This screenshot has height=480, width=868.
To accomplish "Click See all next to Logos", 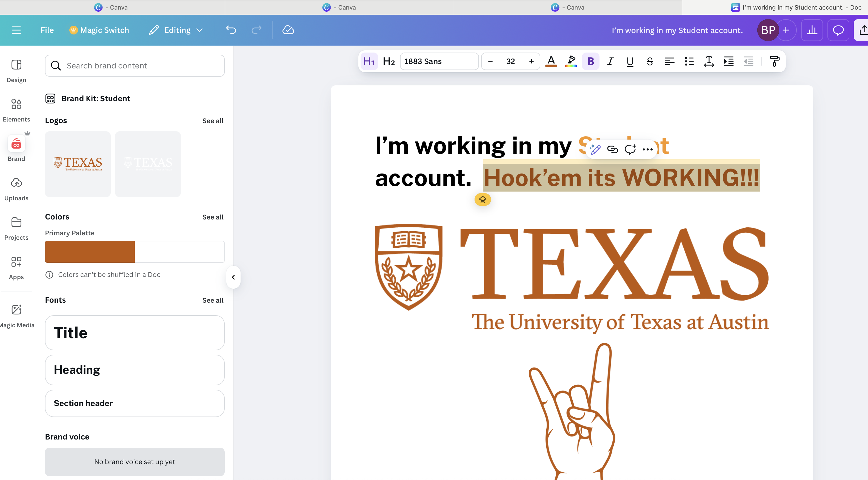I will pos(213,120).
